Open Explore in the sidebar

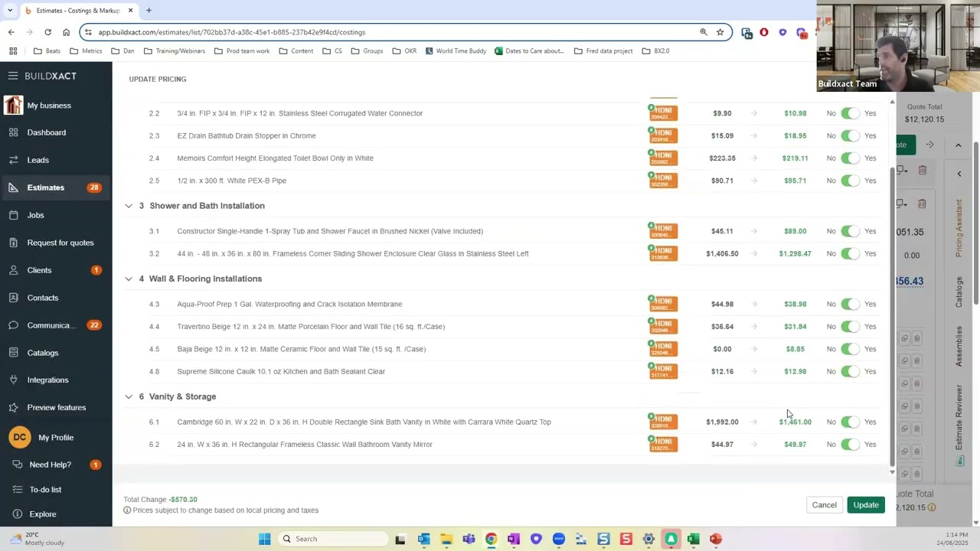(42, 514)
